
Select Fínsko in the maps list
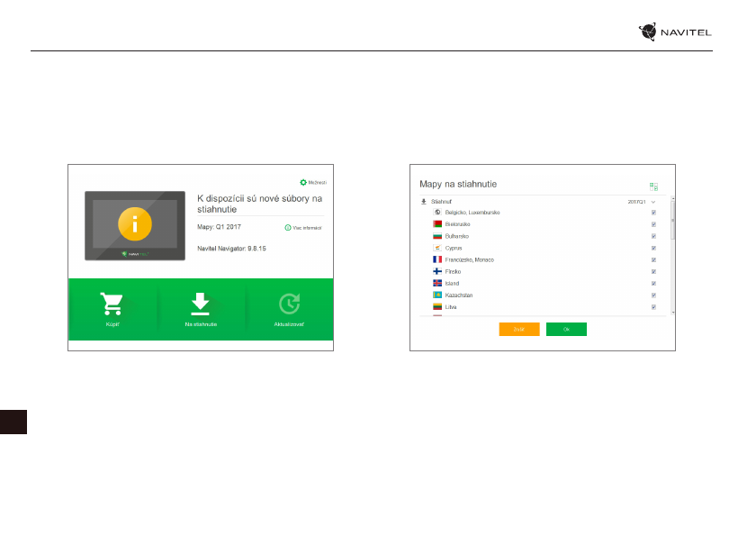[x=453, y=271]
